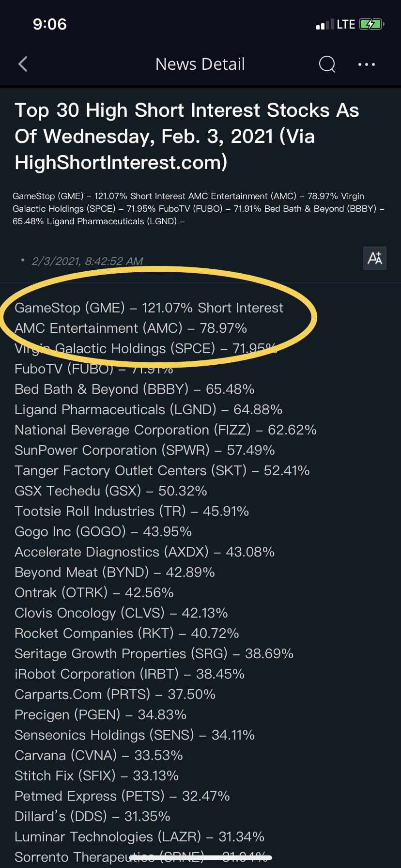Tap the cellular signal bars icon

coord(324,25)
